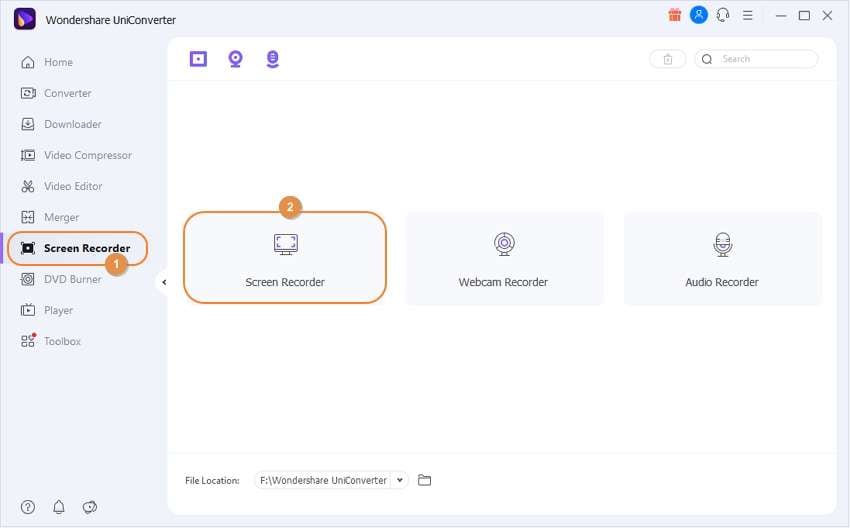The height and width of the screenshot is (528, 850).
Task: Click the delete trash button near search
Action: click(x=668, y=59)
